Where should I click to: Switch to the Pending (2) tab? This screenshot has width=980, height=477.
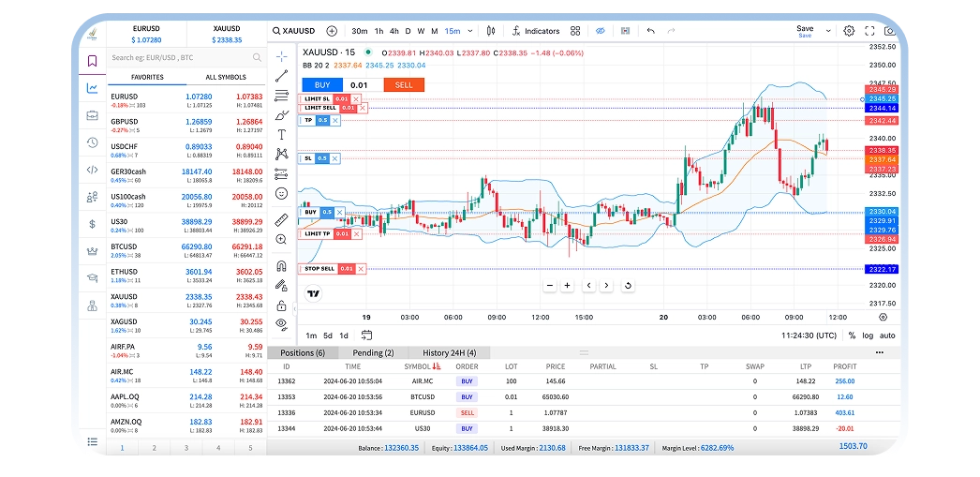[x=373, y=352]
